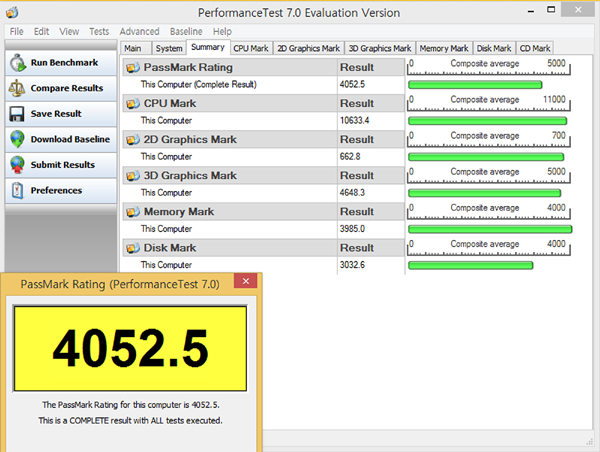
Task: Click the Memory Mark result 3985.0
Action: tap(352, 229)
